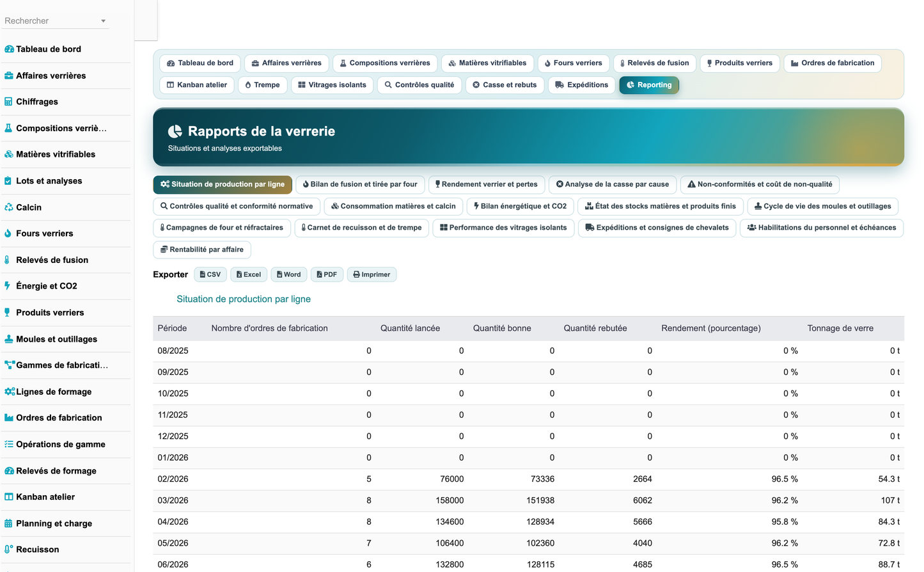Image resolution: width=924 pixels, height=572 pixels.
Task: Click the Recuisson temperature icon
Action: pyautogui.click(x=9, y=550)
